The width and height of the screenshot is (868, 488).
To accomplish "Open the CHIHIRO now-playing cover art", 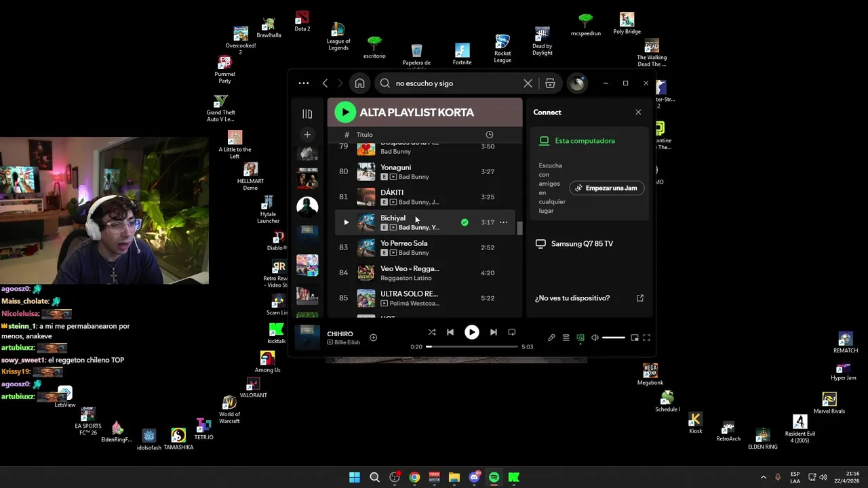I will [x=307, y=338].
